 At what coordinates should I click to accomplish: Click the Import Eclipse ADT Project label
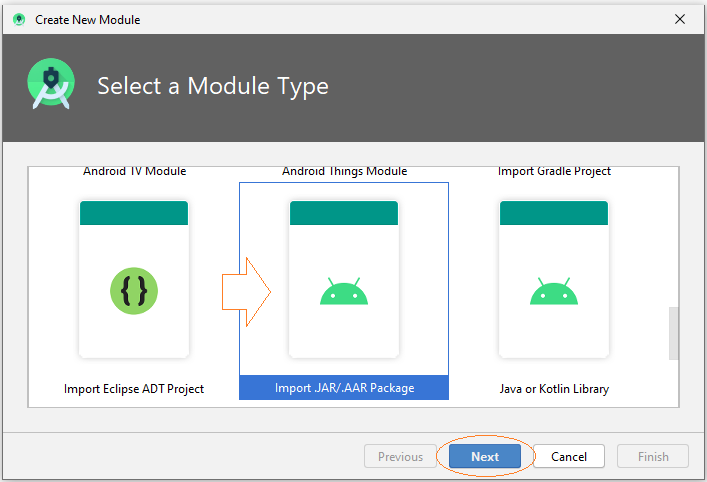coord(134,389)
